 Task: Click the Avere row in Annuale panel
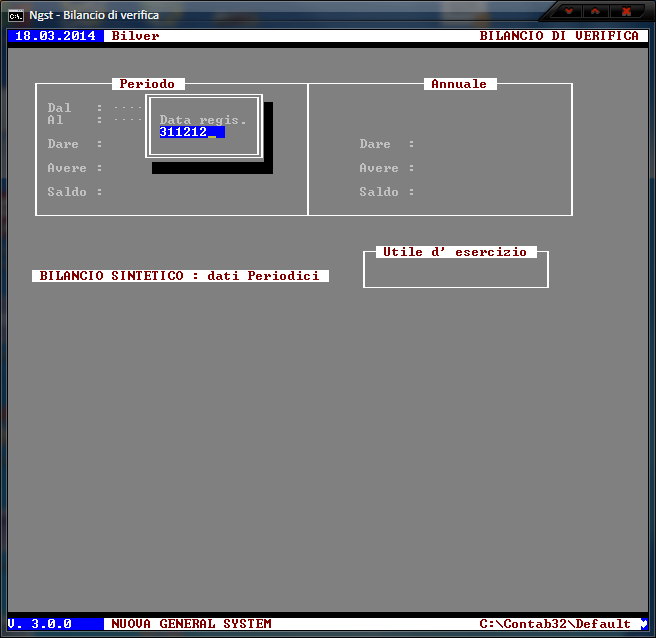pos(387,168)
